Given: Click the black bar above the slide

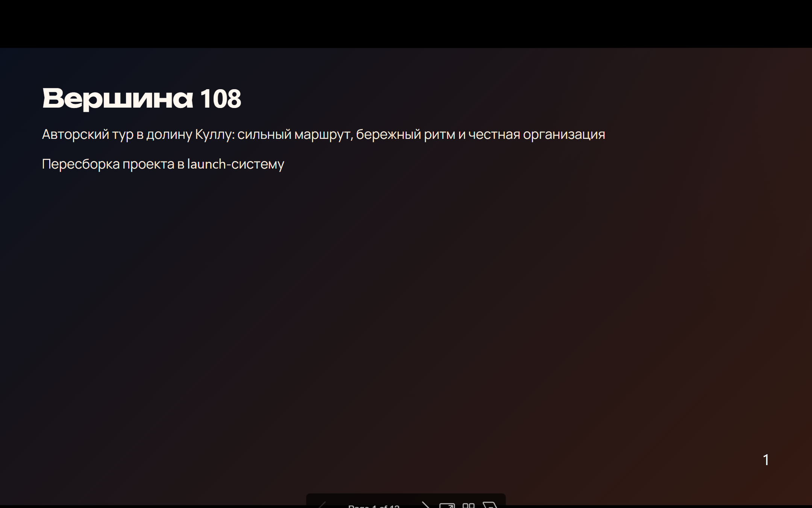Looking at the screenshot, I should pyautogui.click(x=406, y=24).
